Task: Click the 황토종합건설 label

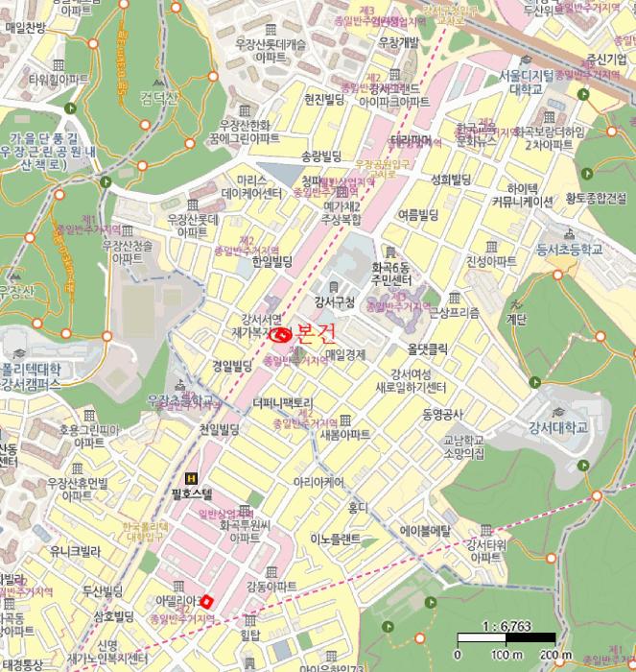Action: [595, 197]
